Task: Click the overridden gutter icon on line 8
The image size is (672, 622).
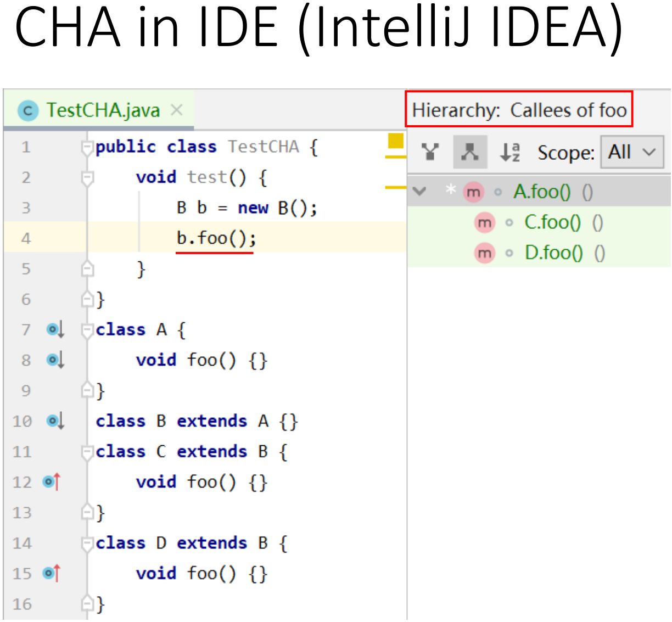Action: pos(55,360)
